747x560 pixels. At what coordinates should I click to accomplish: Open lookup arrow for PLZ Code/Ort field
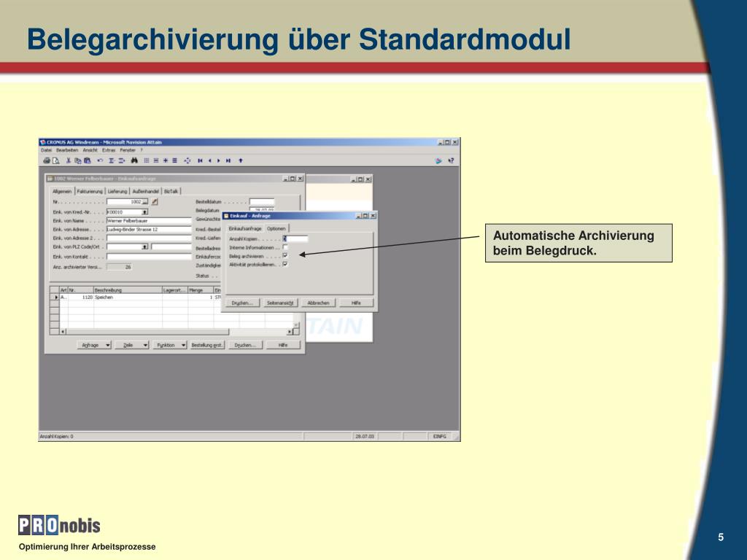[145, 246]
